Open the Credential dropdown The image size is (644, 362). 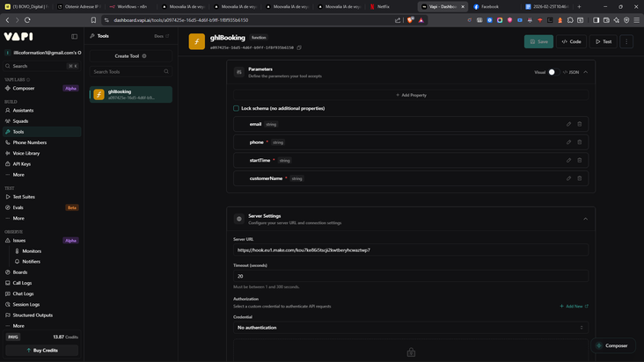[411, 328]
